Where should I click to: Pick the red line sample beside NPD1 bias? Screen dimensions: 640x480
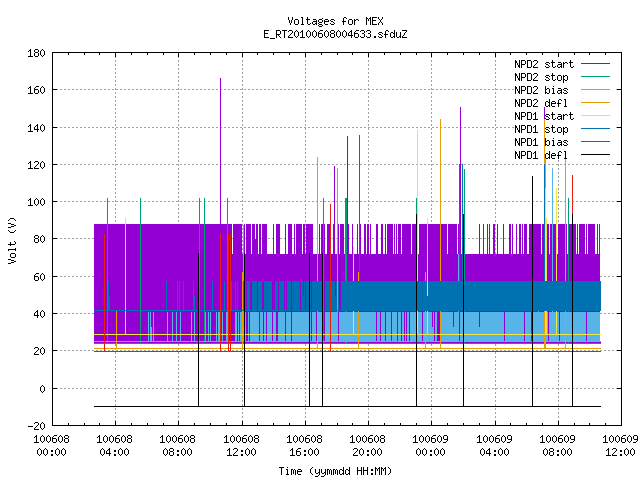[x=596, y=142]
